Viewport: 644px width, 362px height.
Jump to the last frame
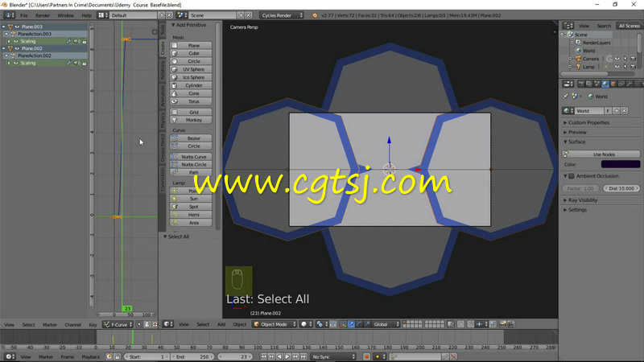(x=303, y=356)
